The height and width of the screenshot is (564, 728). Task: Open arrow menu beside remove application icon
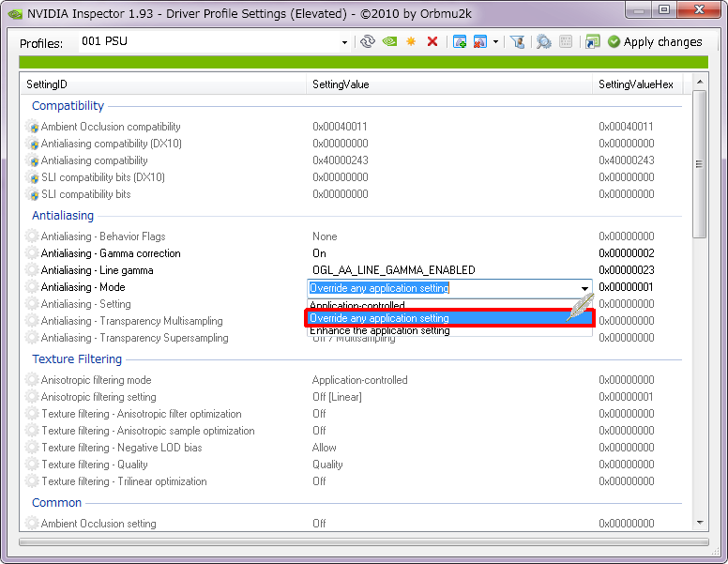pyautogui.click(x=496, y=42)
